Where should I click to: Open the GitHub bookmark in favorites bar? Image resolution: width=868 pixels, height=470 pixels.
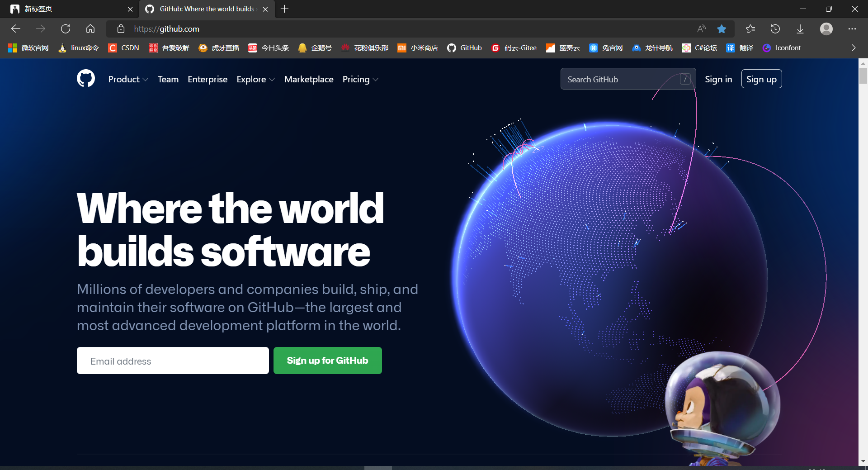(464, 48)
